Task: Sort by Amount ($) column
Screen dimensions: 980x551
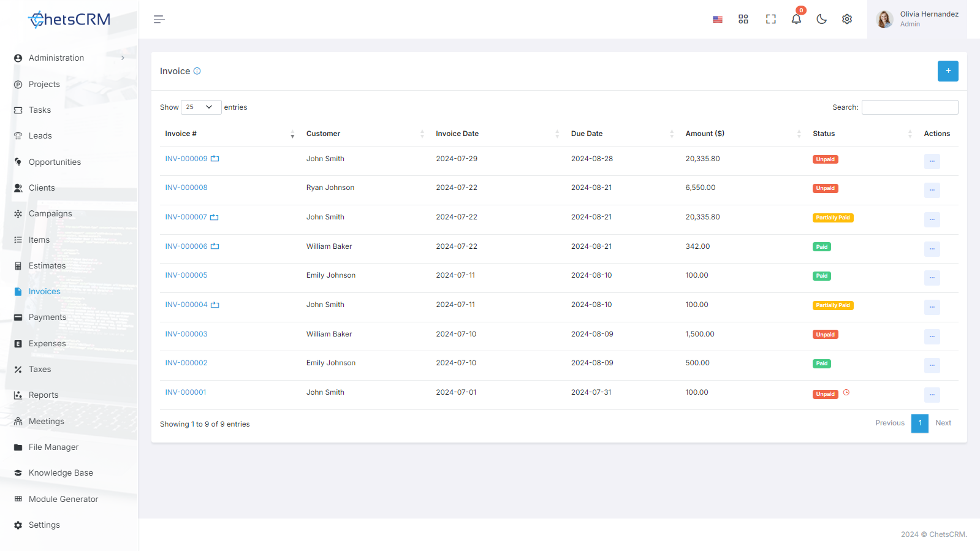Action: (x=743, y=134)
